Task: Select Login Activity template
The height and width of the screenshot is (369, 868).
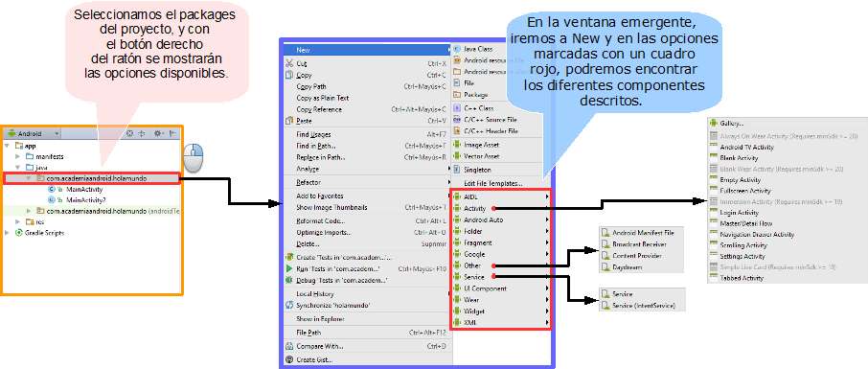Action: click(739, 213)
